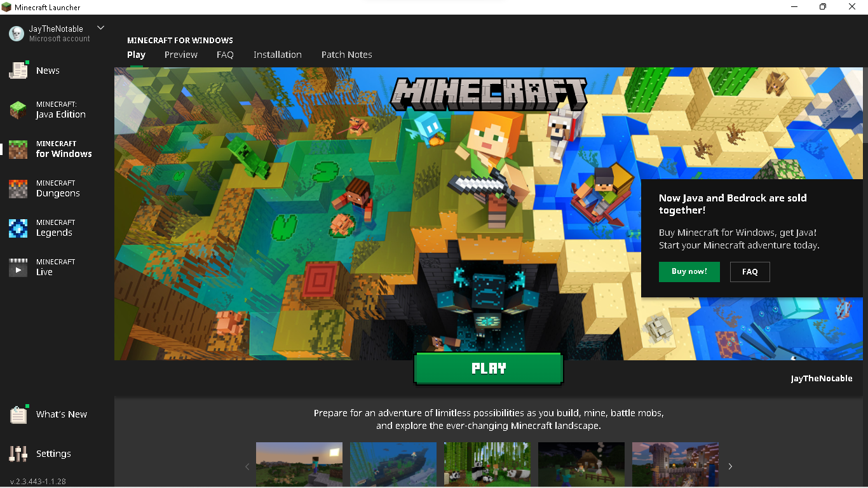Open the Installation tab
This screenshot has width=868, height=488.
click(278, 55)
